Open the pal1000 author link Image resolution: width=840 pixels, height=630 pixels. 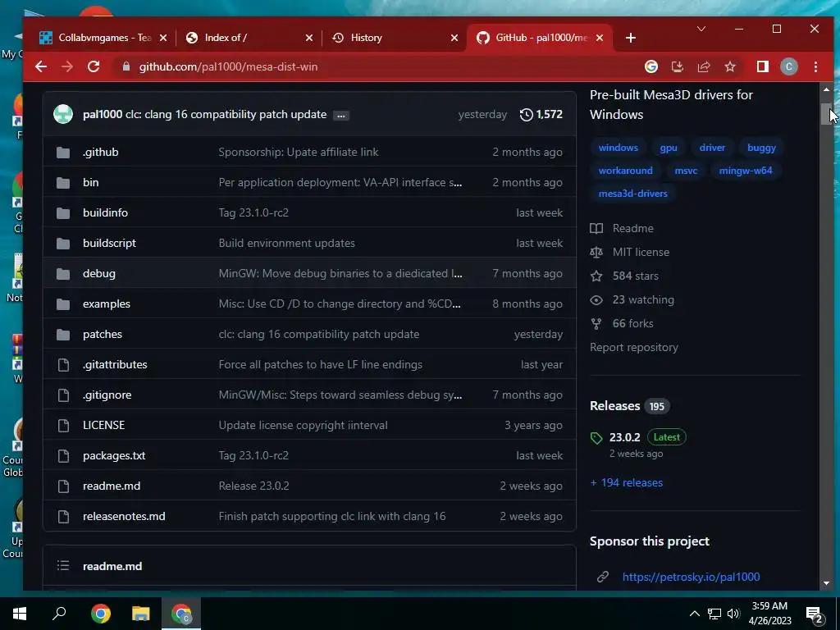103,114
